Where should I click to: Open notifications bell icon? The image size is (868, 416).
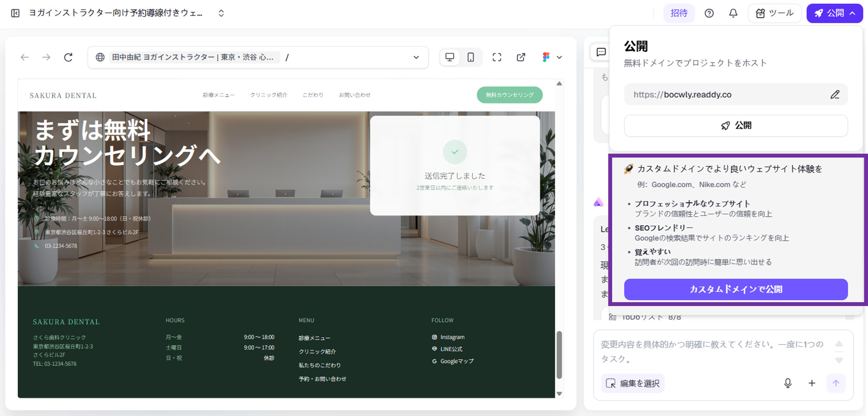tap(733, 13)
